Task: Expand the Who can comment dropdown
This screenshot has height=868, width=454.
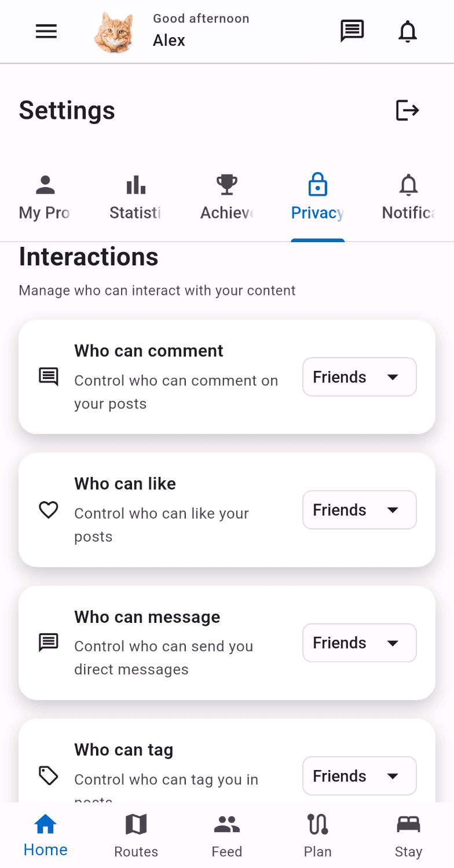Action: click(359, 377)
